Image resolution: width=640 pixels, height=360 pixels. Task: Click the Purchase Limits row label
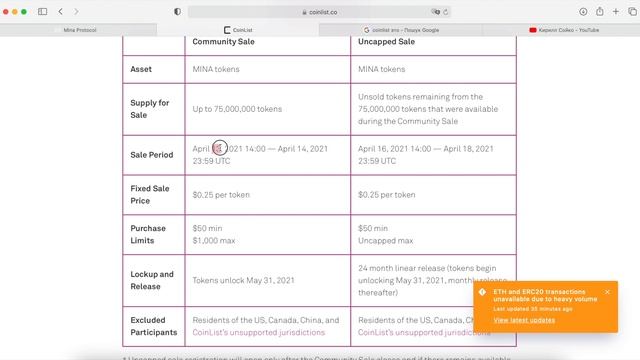148,234
